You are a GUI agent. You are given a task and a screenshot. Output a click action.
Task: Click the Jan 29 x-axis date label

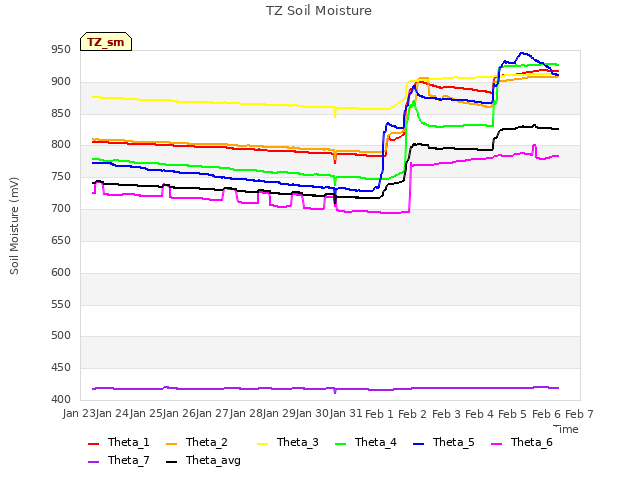(x=279, y=413)
